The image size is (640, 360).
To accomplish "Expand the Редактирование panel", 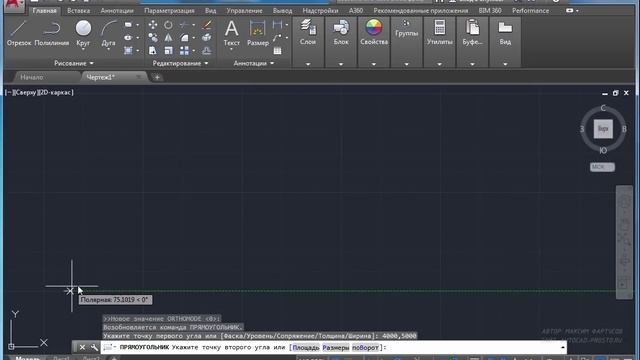I will click(x=180, y=63).
